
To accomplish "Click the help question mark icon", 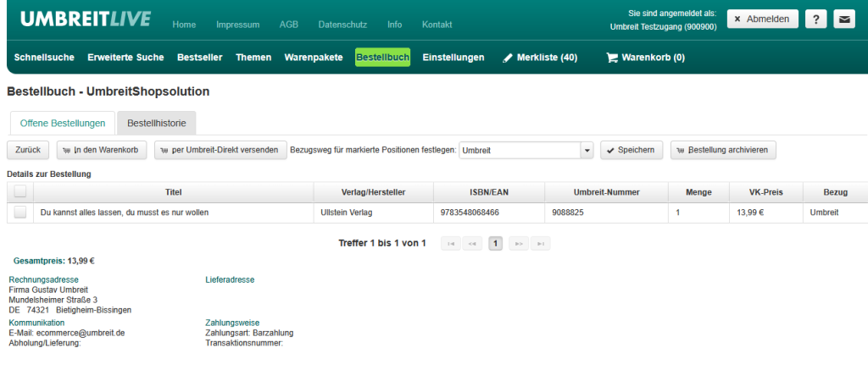I will [x=815, y=19].
